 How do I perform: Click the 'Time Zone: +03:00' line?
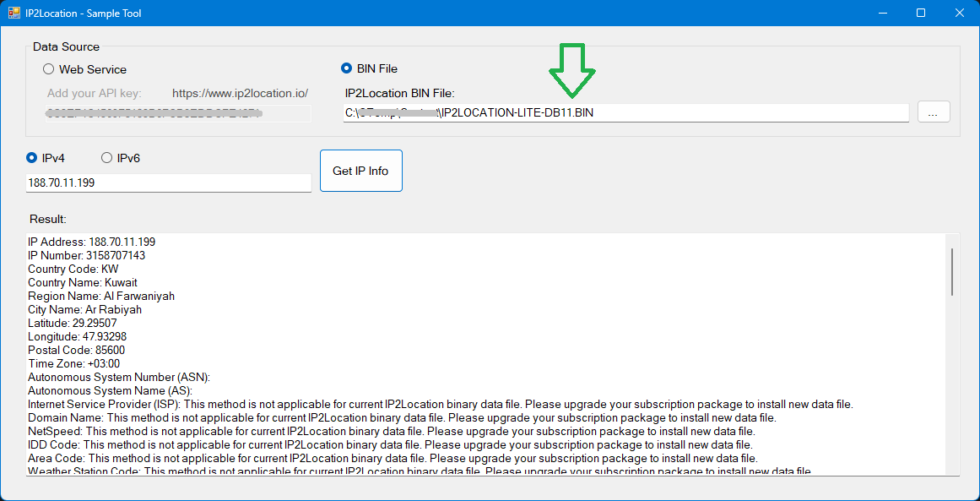tap(73, 363)
